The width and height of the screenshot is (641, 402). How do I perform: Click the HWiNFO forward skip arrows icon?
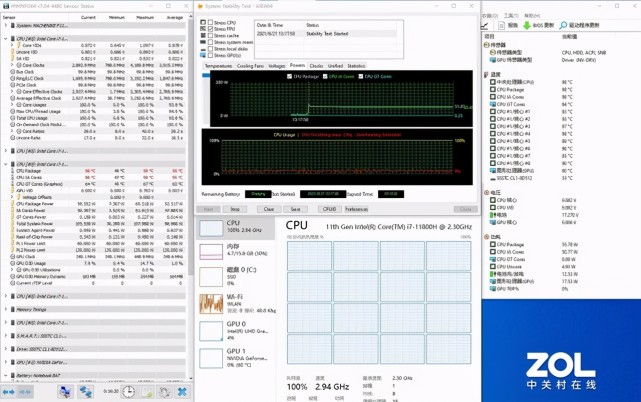point(25,392)
